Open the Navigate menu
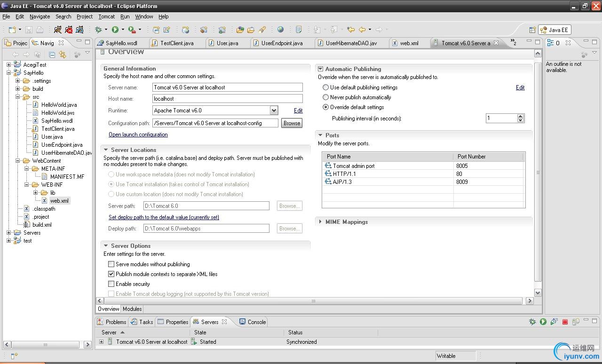Image resolution: width=602 pixels, height=364 pixels. [40, 16]
